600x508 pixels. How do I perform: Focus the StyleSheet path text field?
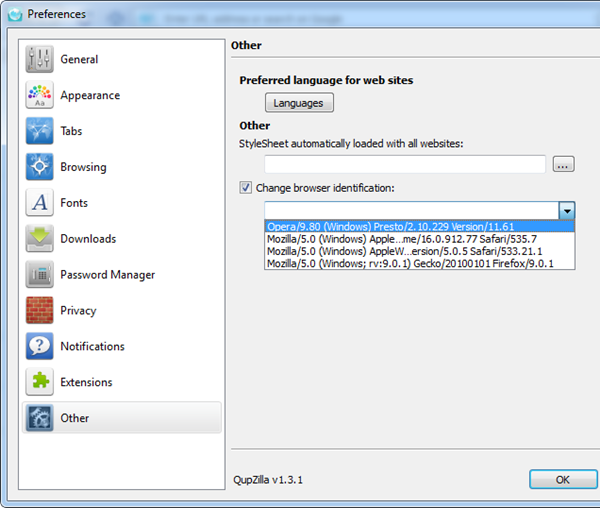(404, 164)
